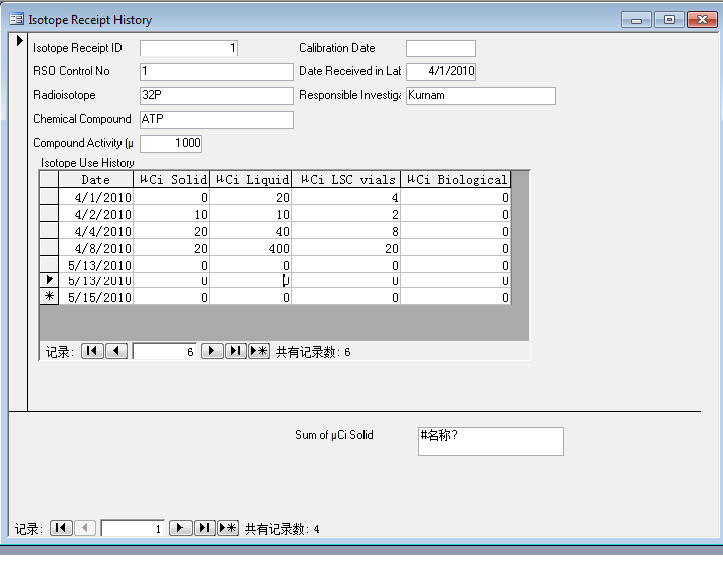Viewport: 723px width, 561px height.
Task: Click the 4/8/2010 date cell
Action: 96,248
